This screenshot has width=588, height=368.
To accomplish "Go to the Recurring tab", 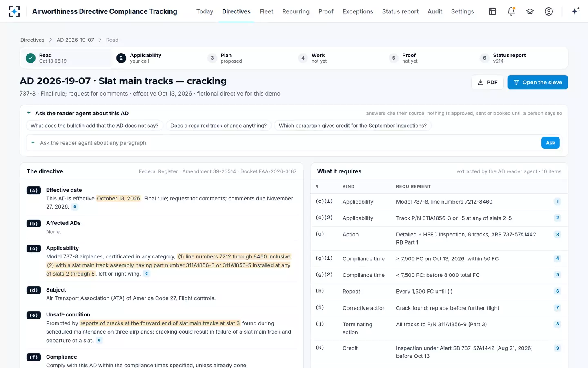I will tap(296, 11).
